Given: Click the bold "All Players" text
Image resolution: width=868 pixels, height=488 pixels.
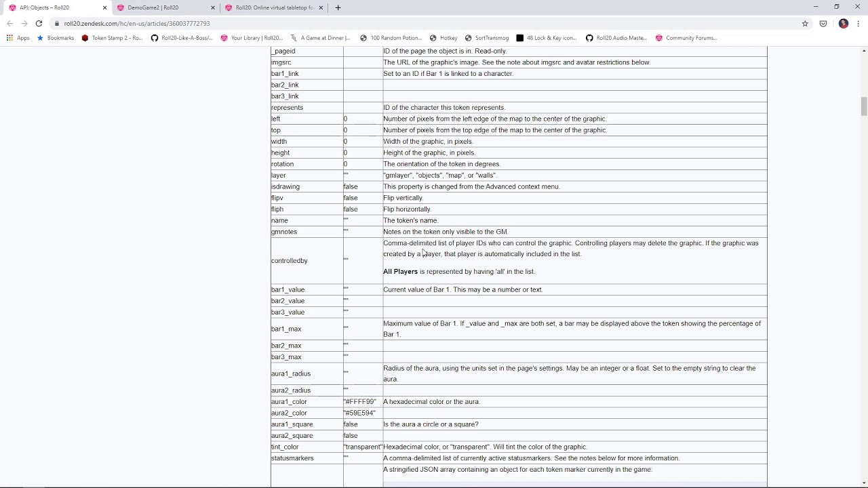Looking at the screenshot, I should (400, 272).
